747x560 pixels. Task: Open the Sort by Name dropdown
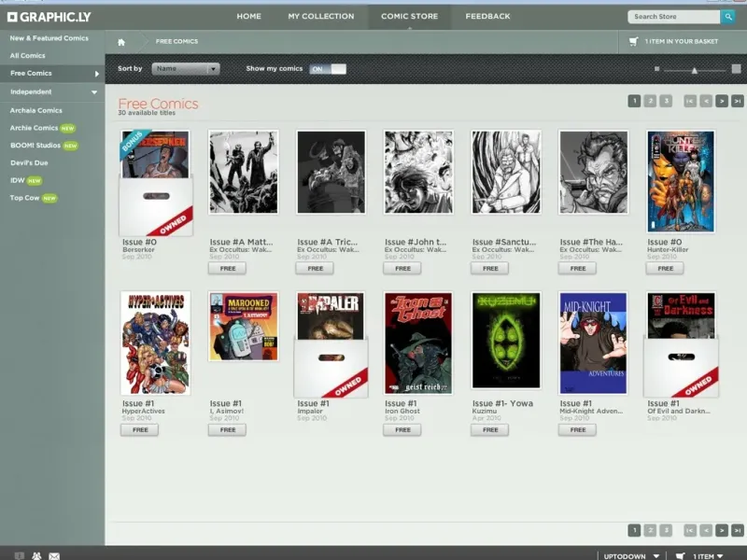(x=186, y=68)
